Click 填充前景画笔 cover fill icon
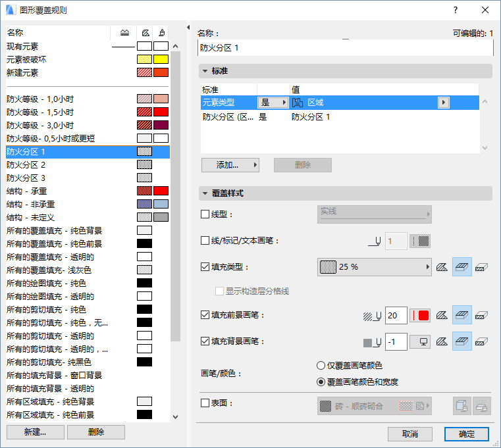The height and width of the screenshot is (448, 501). [461, 316]
